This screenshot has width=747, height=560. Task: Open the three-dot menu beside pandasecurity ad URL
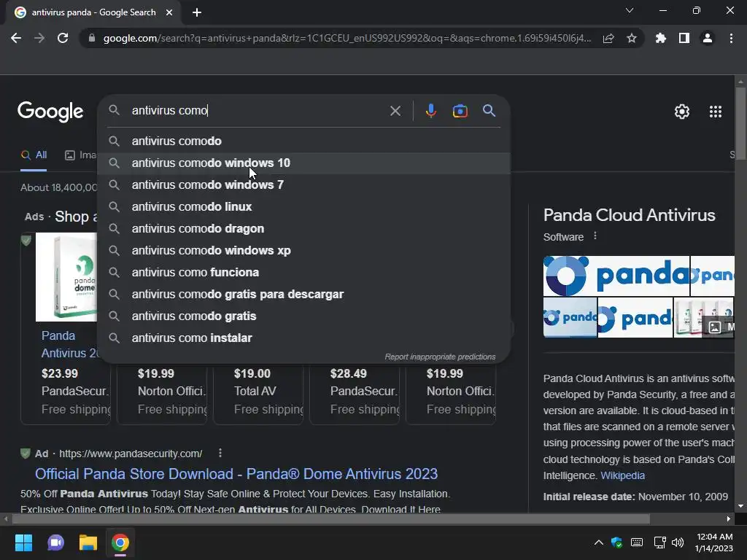point(220,453)
